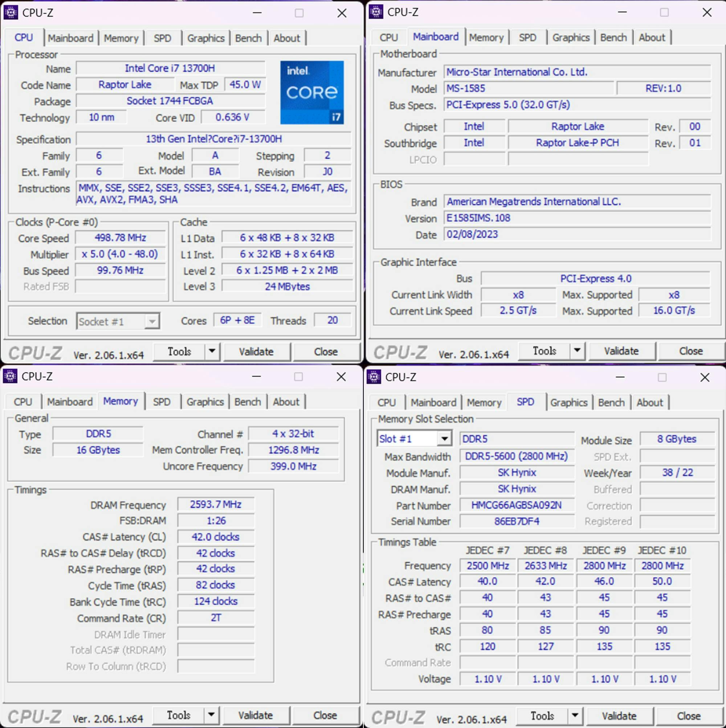The height and width of the screenshot is (728, 726).
Task: Click the Intel Core i7 logo badge
Action: point(312,92)
